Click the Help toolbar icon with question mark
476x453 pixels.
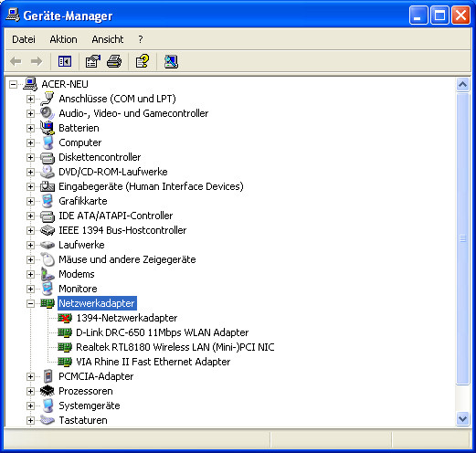143,61
